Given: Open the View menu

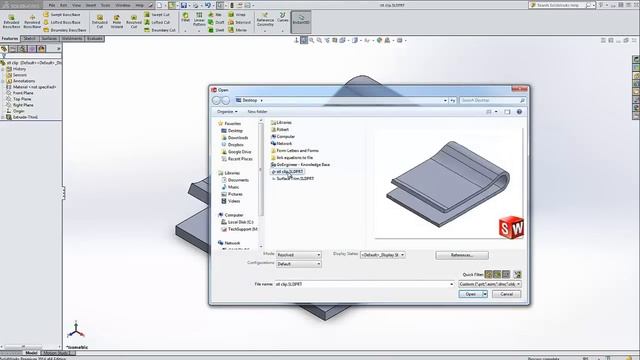Looking at the screenshot, I should (76, 5).
